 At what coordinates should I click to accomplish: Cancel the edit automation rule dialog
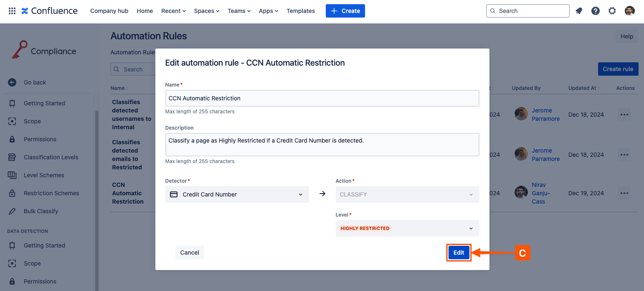click(190, 253)
